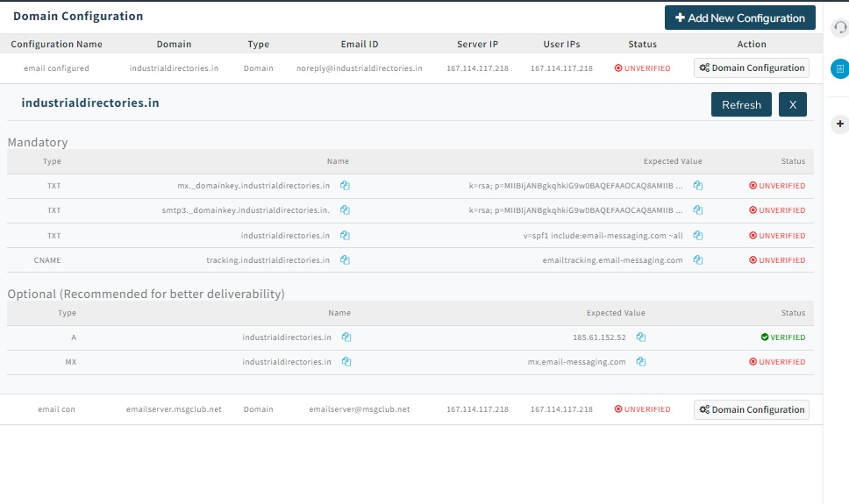Click emailserver@msgclub.net email ID
This screenshot has height=504, width=849.
pos(359,409)
